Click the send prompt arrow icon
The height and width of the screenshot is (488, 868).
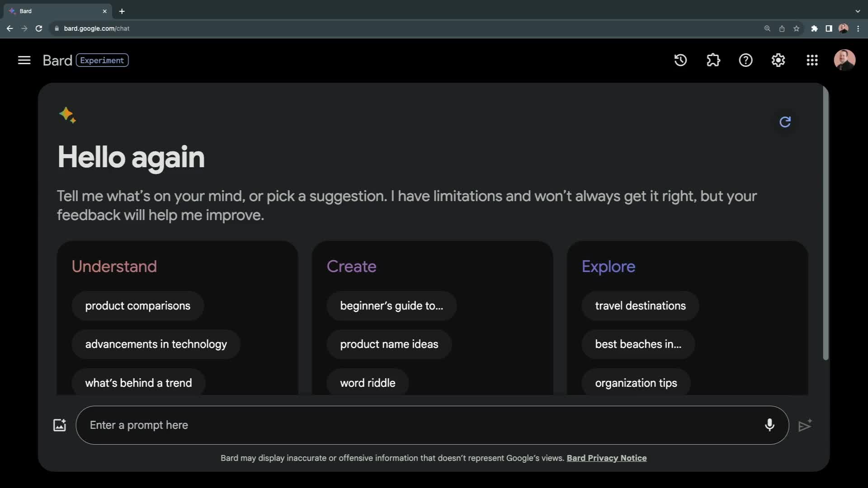pyautogui.click(x=805, y=425)
